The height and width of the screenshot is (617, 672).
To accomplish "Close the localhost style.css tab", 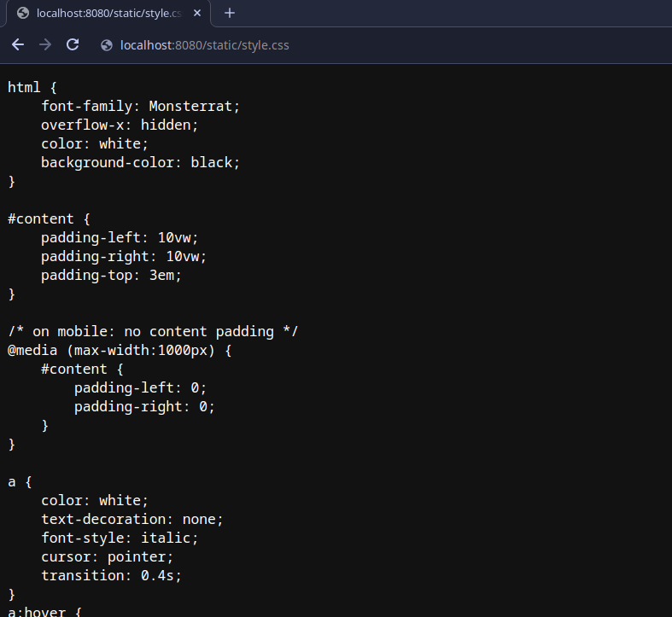I will tap(197, 13).
